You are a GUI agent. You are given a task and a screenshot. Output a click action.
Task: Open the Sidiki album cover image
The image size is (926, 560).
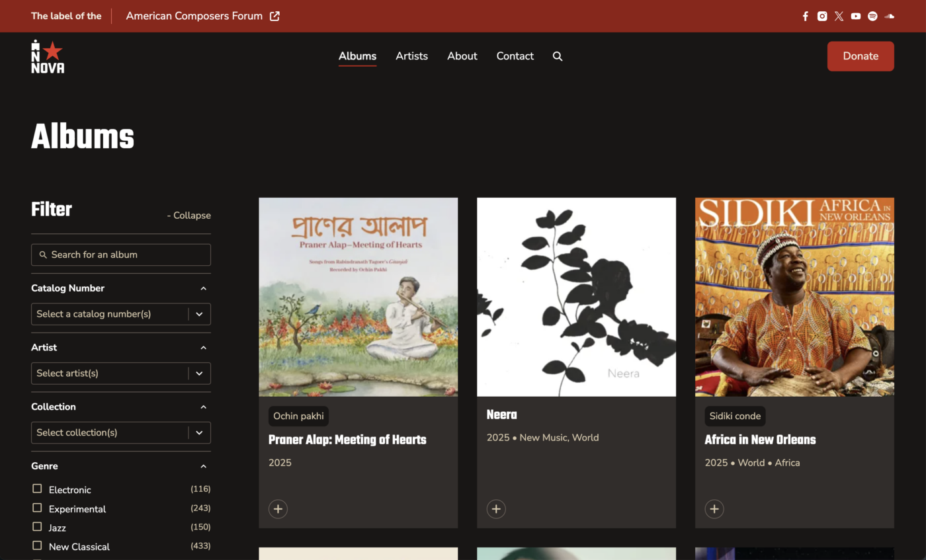(794, 297)
